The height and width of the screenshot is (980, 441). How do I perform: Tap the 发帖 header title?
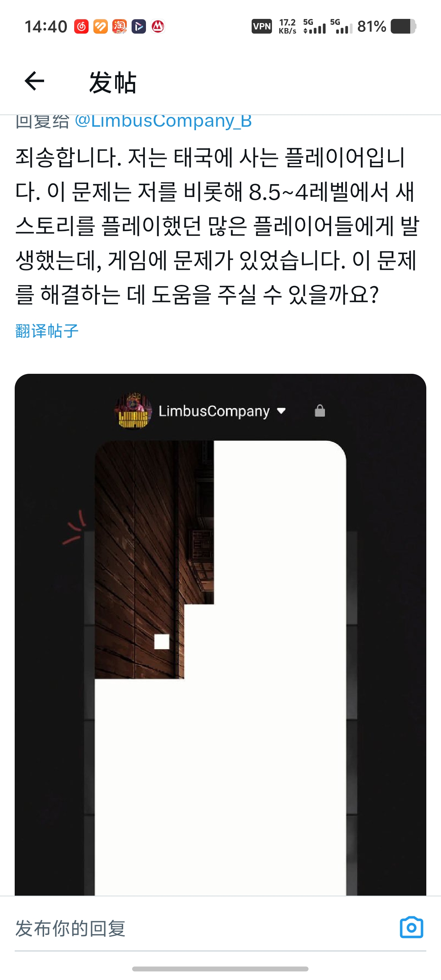[x=113, y=82]
